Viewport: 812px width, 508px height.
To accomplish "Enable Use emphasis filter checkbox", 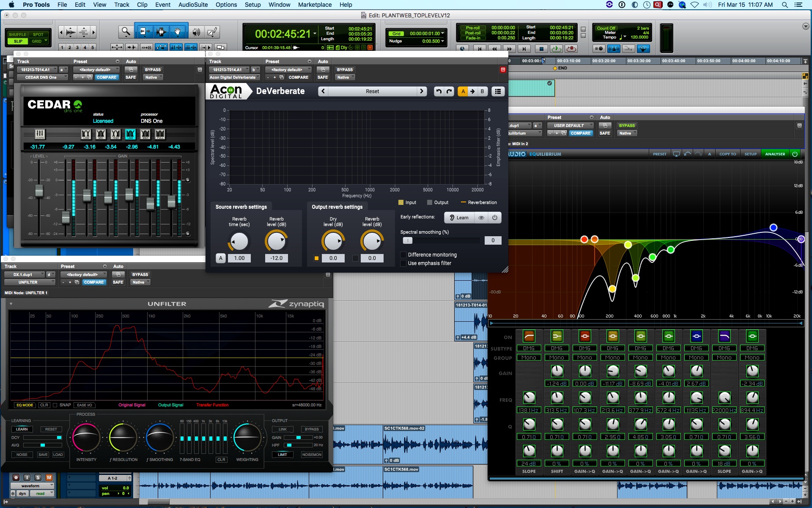I will click(403, 263).
